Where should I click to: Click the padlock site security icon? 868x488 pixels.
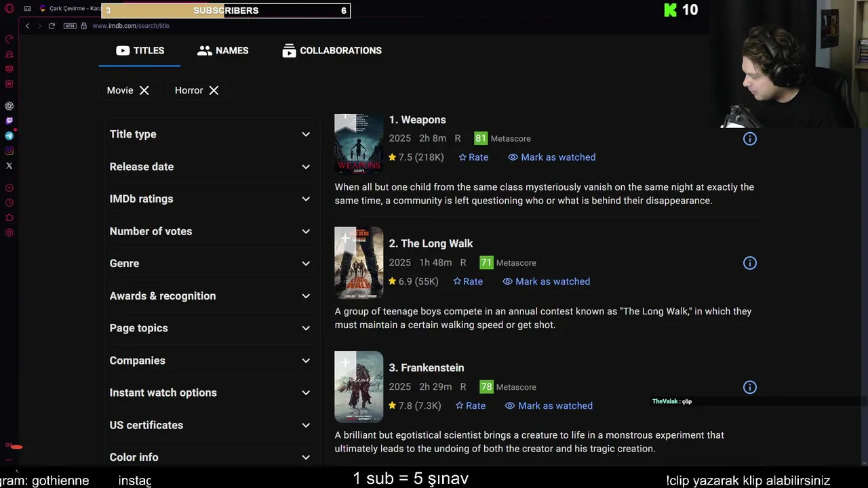pos(84,26)
